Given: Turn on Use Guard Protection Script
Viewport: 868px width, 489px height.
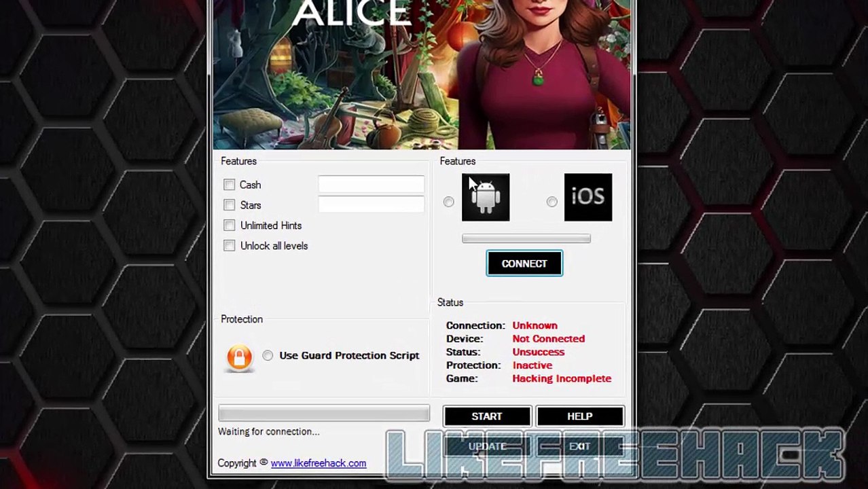Looking at the screenshot, I should pyautogui.click(x=268, y=355).
